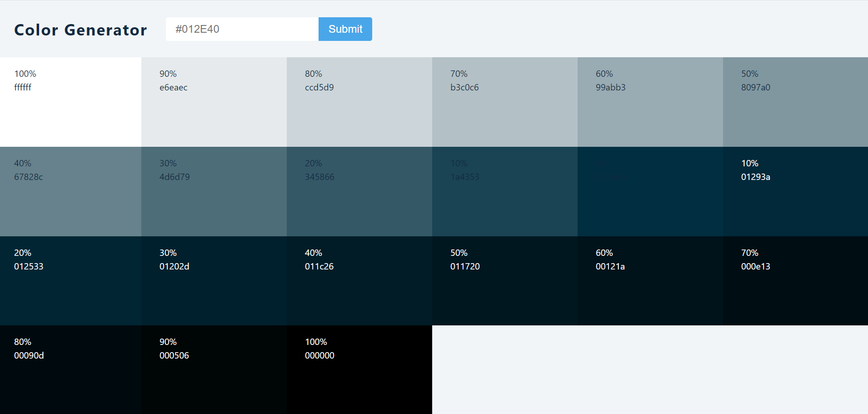Click the black 000000 color swatch
Image resolution: width=868 pixels, height=414 pixels.
[359, 369]
